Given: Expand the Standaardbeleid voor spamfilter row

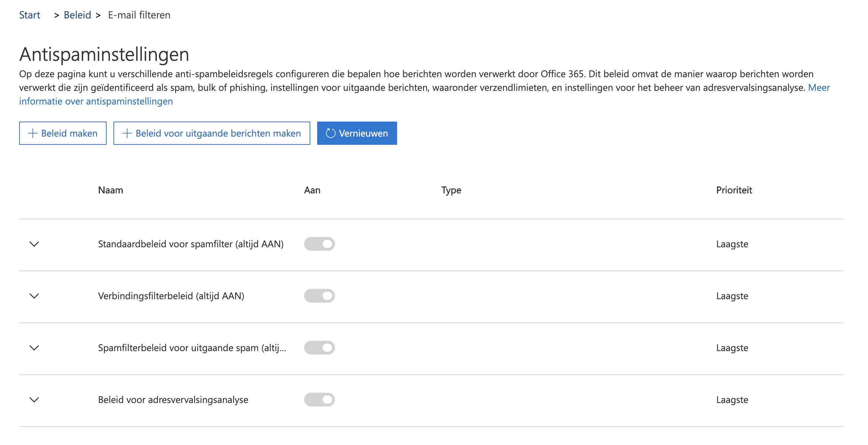Looking at the screenshot, I should [x=34, y=244].
